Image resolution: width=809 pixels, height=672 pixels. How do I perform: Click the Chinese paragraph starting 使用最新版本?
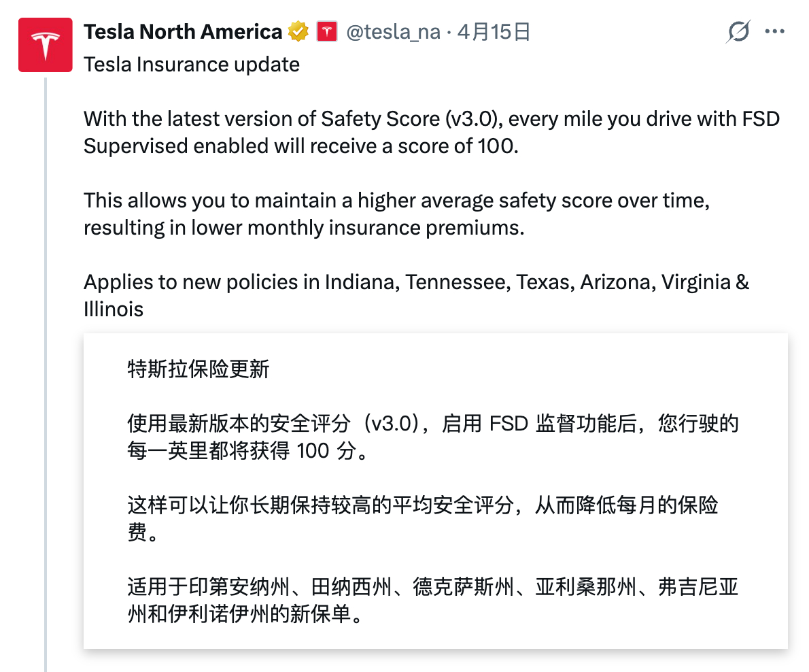pos(432,437)
